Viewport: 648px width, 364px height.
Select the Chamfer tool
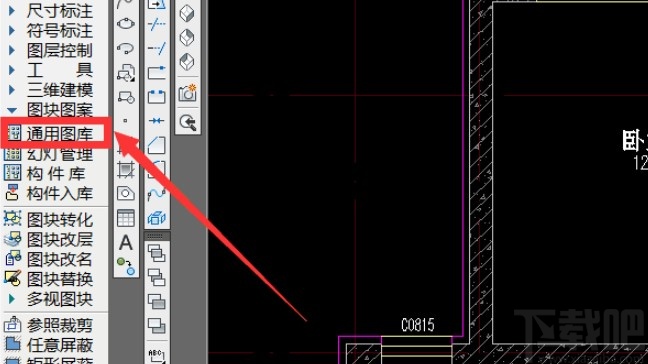click(157, 145)
